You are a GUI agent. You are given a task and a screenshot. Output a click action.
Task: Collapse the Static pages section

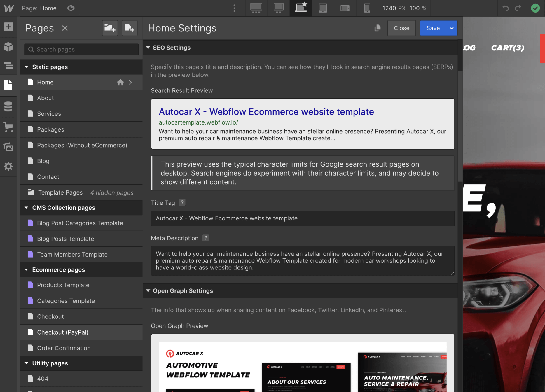pyautogui.click(x=27, y=67)
